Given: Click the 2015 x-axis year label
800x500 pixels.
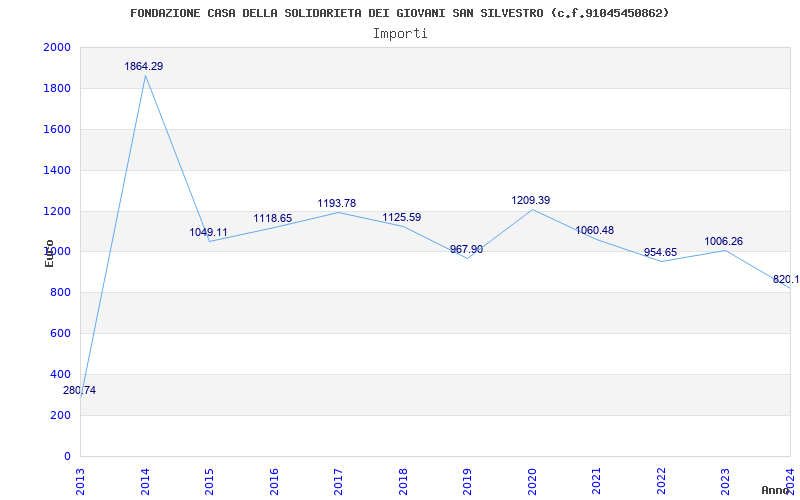Looking at the screenshot, I should [209, 481].
